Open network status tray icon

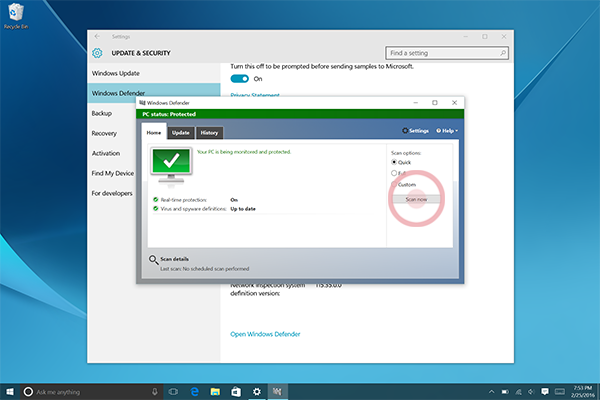518,392
